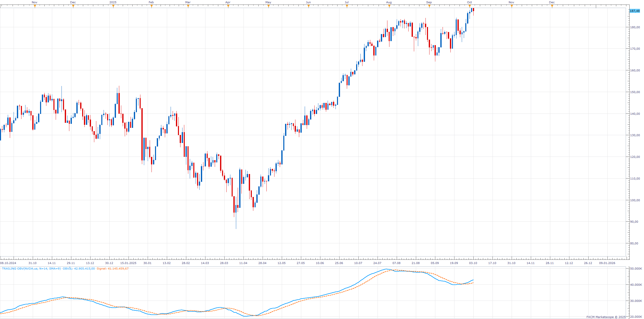Click the 12.12 date label
Screen dimensions: 644x319
pos(569,263)
